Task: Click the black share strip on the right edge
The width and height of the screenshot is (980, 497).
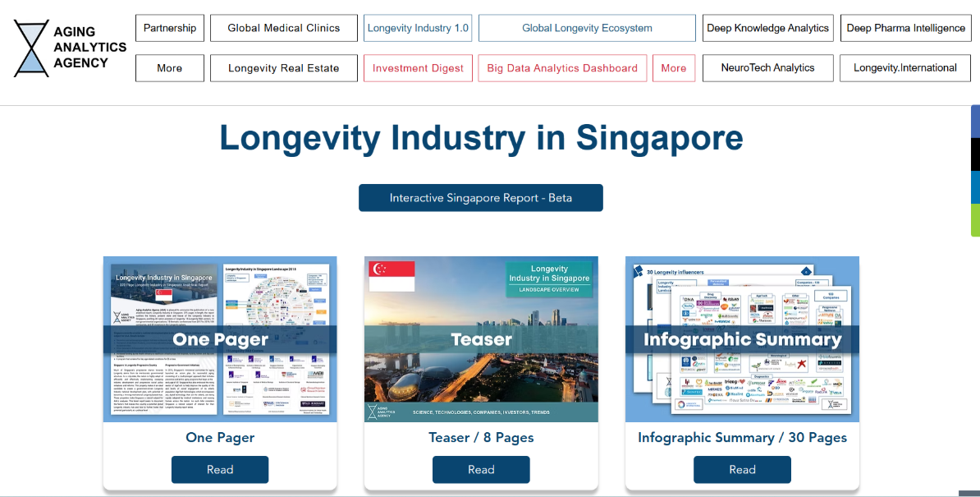Action: click(975, 154)
